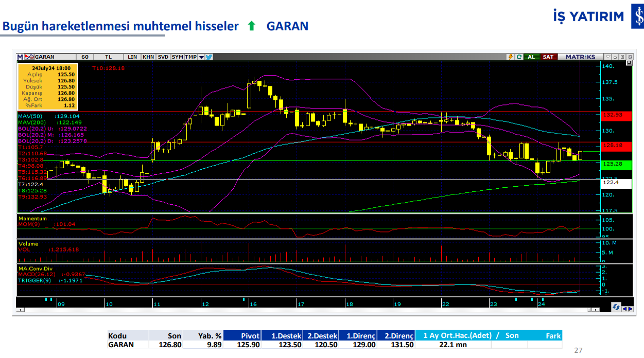This screenshot has height=358, width=644.
Task: Open the MATRIKS logo button
Action: pos(582,57)
